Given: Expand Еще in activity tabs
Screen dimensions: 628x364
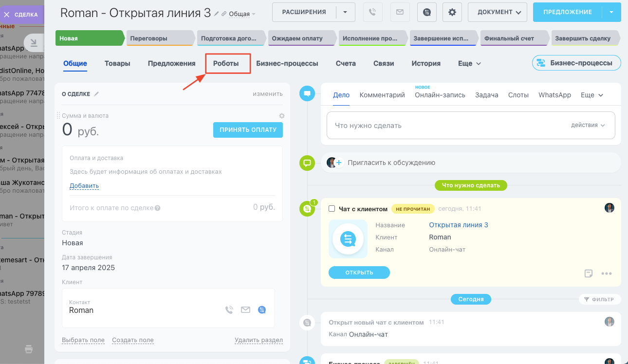Looking at the screenshot, I should (592, 95).
